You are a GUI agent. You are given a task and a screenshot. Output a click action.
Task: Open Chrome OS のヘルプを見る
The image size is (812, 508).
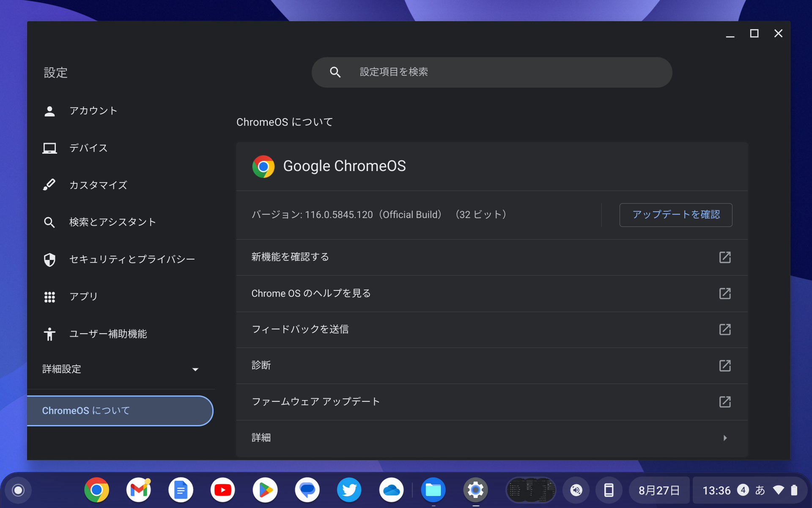pyautogui.click(x=311, y=293)
